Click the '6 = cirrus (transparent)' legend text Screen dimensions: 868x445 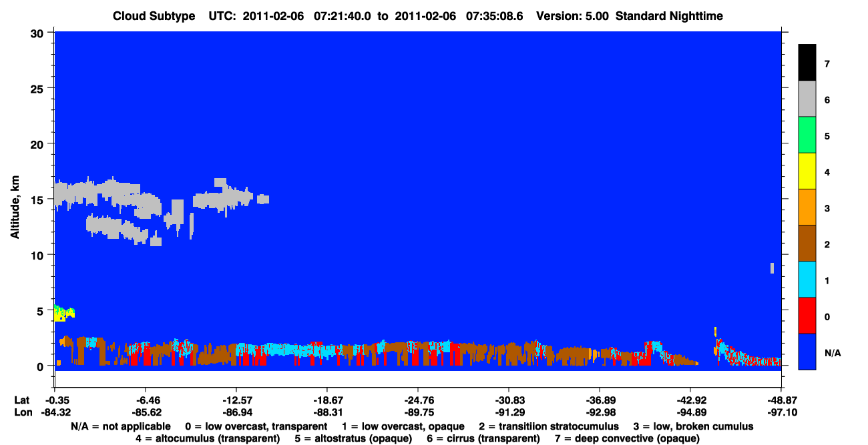(x=483, y=438)
